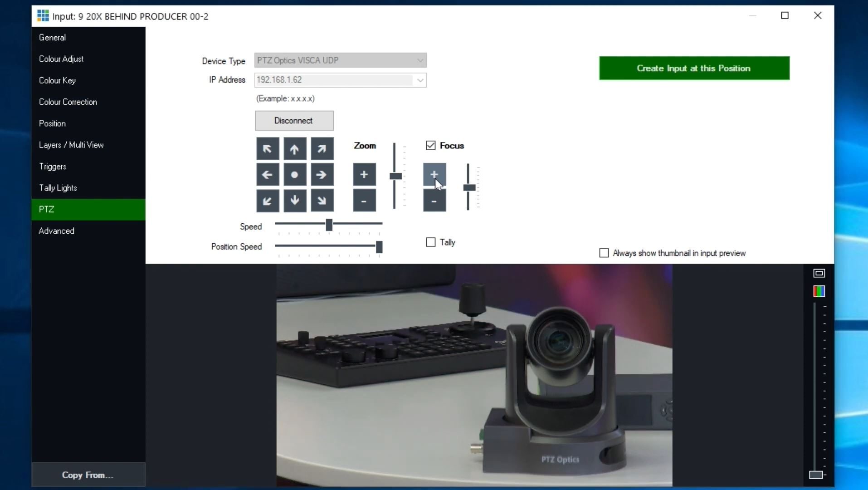Click the Zoom vertical slider handle

tap(395, 176)
